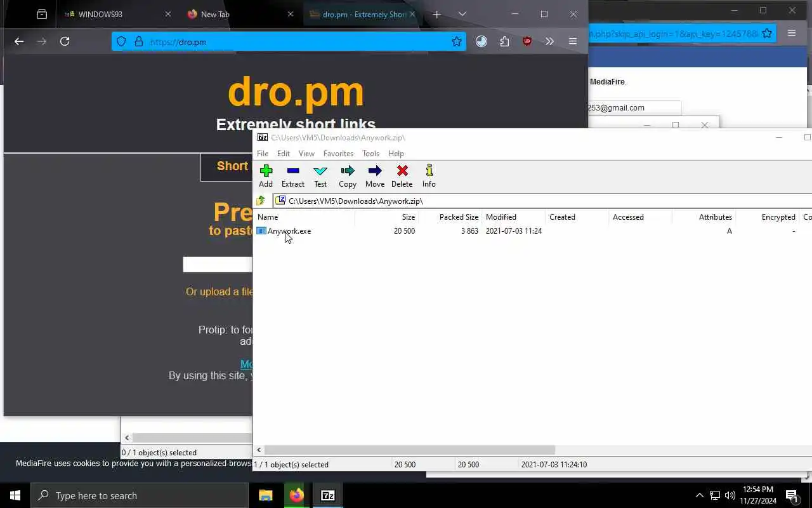Click the 7-Zip taskbar icon
812x508 pixels.
coord(328,495)
